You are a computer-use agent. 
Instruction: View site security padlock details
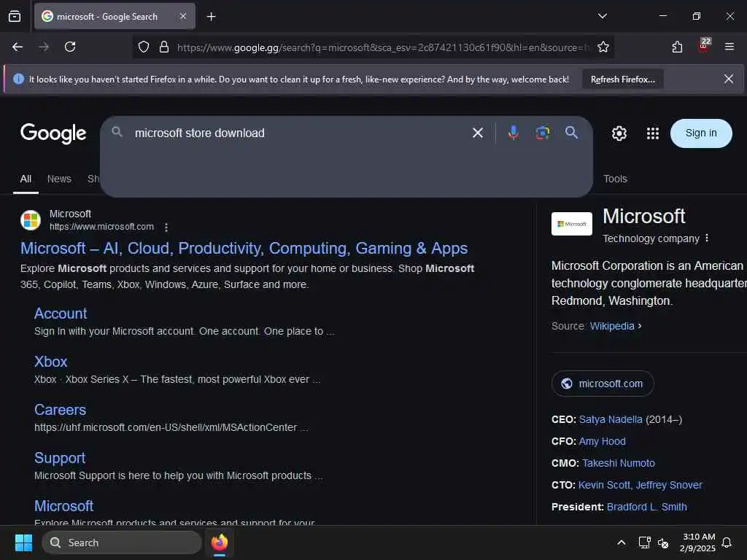point(164,47)
